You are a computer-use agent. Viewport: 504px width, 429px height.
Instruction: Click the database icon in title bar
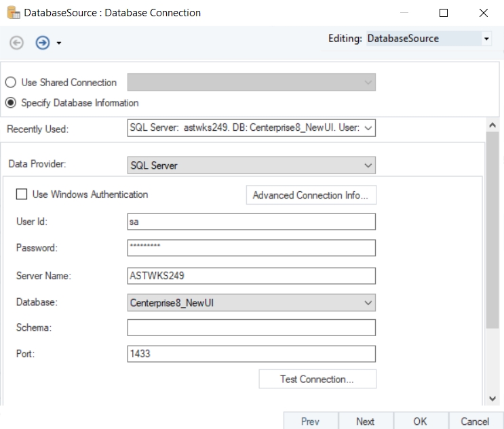coord(13,13)
